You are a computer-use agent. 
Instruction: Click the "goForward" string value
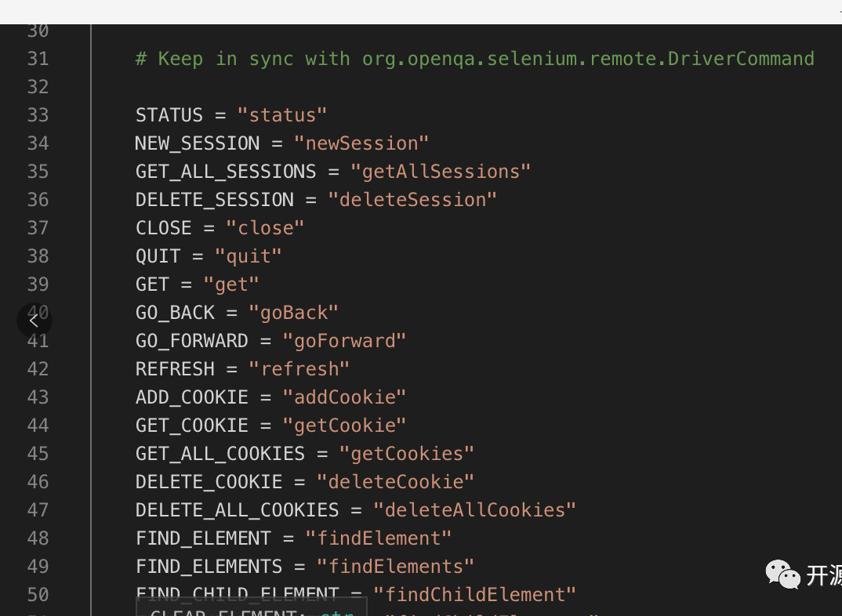tap(344, 341)
